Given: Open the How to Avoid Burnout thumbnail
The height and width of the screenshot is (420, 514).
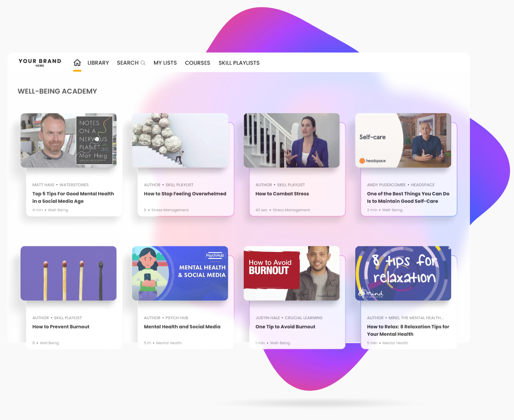Looking at the screenshot, I should [x=291, y=273].
